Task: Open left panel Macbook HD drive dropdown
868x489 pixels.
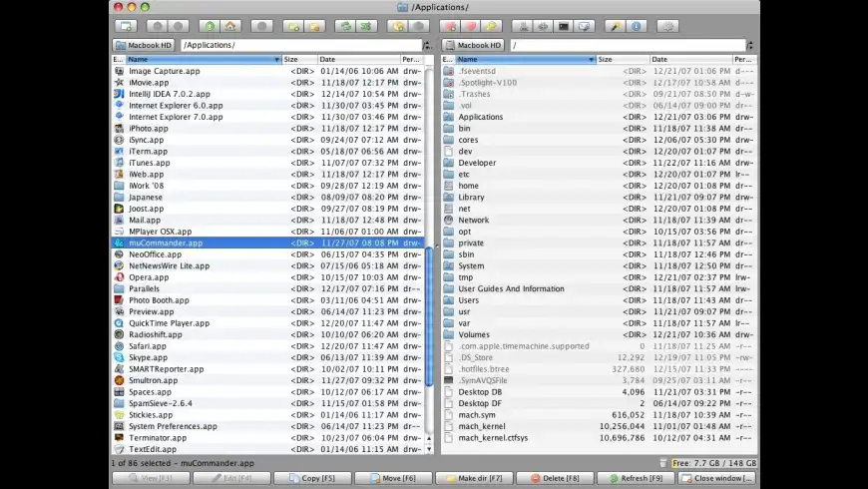Action: (144, 45)
